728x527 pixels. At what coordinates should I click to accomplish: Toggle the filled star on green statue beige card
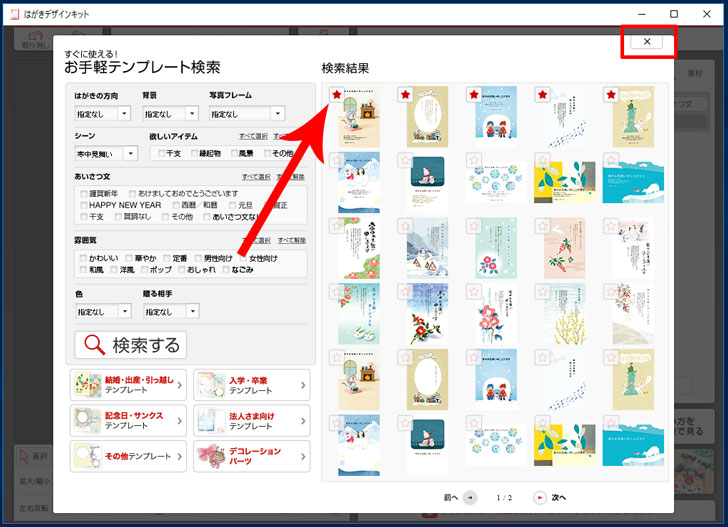click(611, 95)
